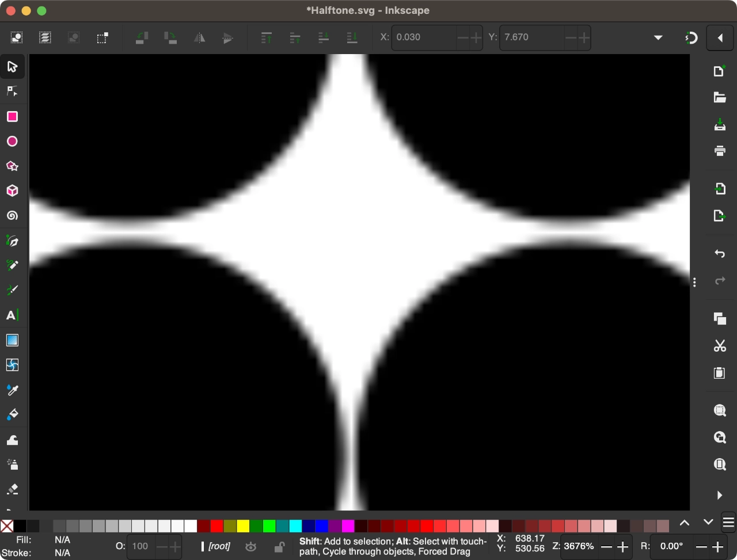This screenshot has height=560, width=737.
Task: Lower selection one step
Action: tap(324, 38)
